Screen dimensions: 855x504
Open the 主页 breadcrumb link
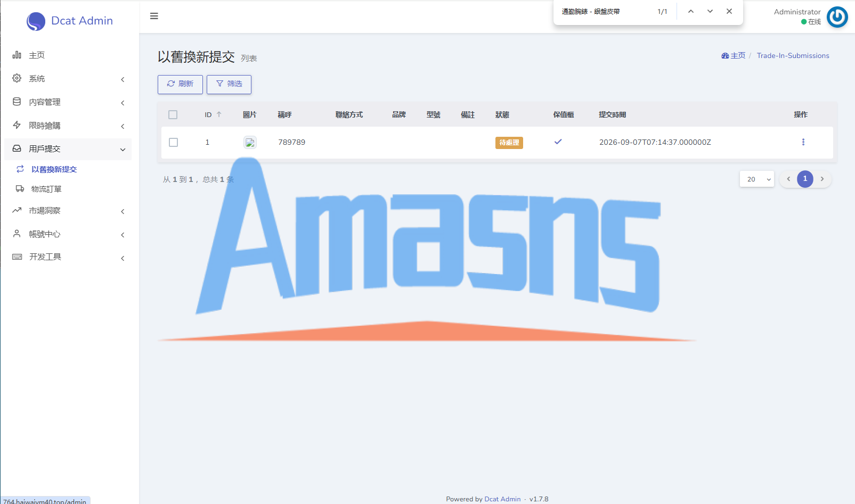click(x=734, y=55)
